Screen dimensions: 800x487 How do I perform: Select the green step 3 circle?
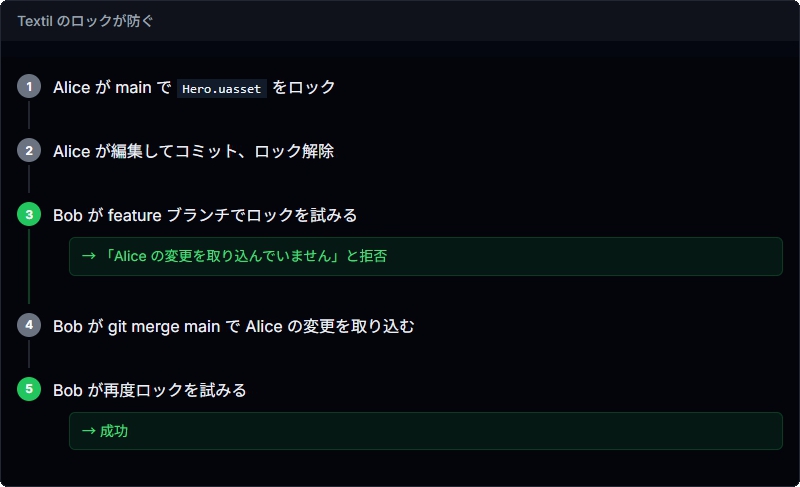click(x=29, y=215)
